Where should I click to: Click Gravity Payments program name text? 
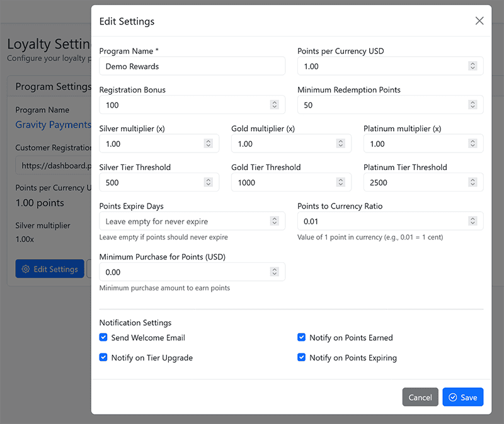point(54,124)
